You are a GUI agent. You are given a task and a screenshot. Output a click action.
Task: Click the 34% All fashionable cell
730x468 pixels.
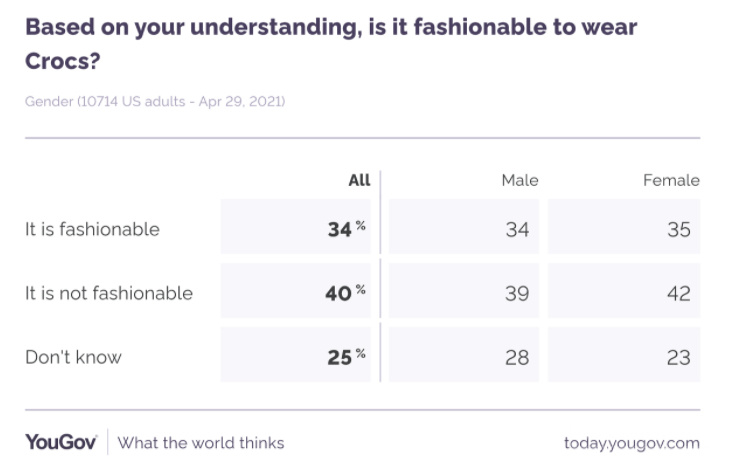pyautogui.click(x=346, y=229)
